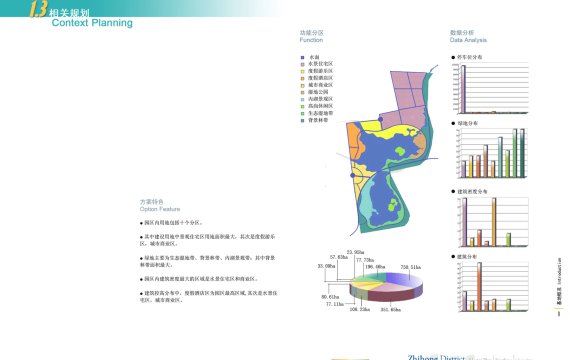Click the '57.63ha' pie chart label
Viewport: 570px width, 360px height.
point(339,257)
